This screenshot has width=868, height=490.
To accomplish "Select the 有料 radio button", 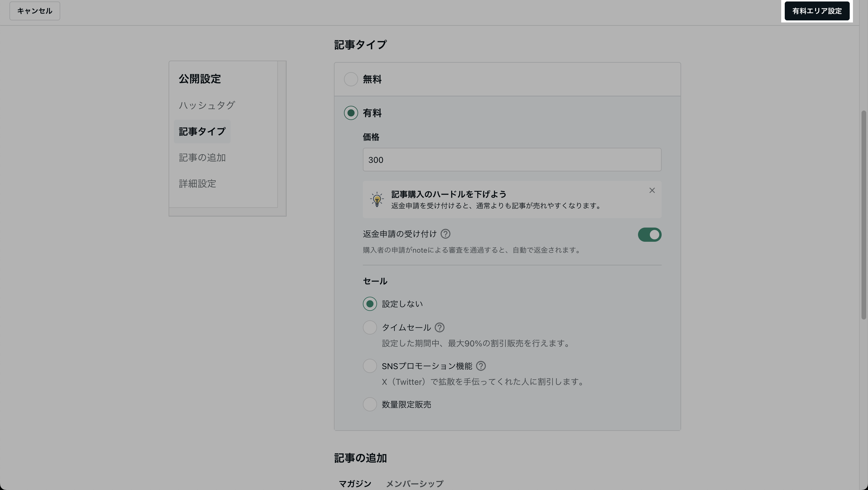I will pos(350,113).
